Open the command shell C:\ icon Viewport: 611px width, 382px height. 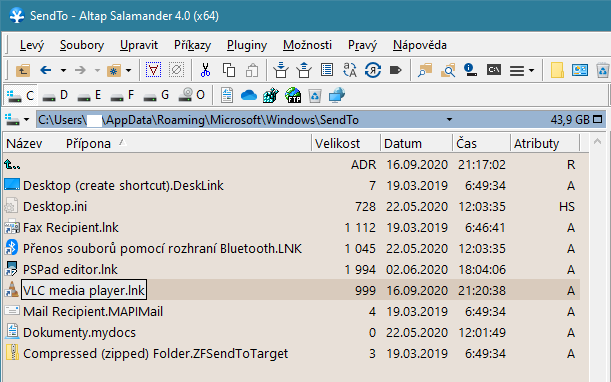point(494,70)
